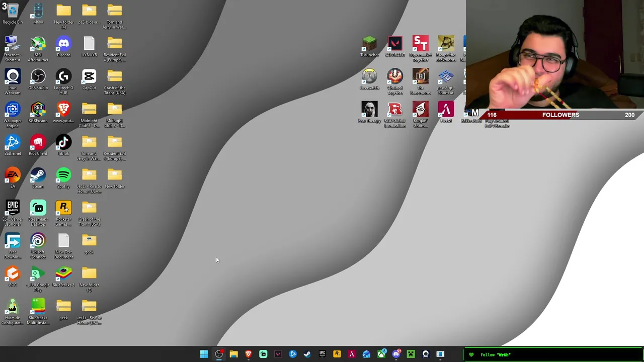This screenshot has width=644, height=362.
Task: Launch Spotify from the desktop
Action: (x=64, y=178)
